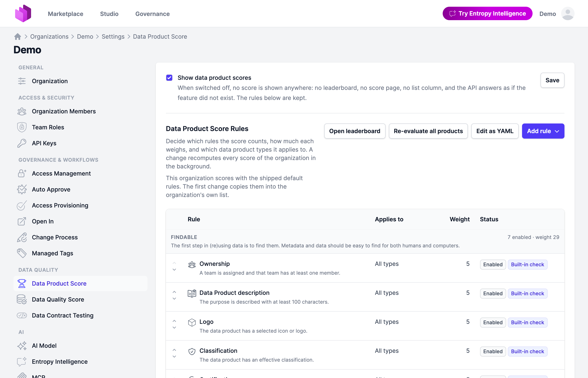Move Logo rule up with chevron
The width and height of the screenshot is (588, 378).
[174, 321]
